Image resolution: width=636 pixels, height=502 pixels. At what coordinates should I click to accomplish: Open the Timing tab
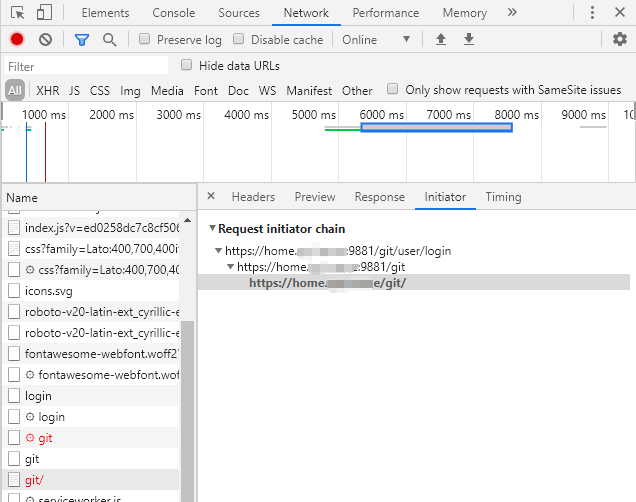tap(503, 197)
